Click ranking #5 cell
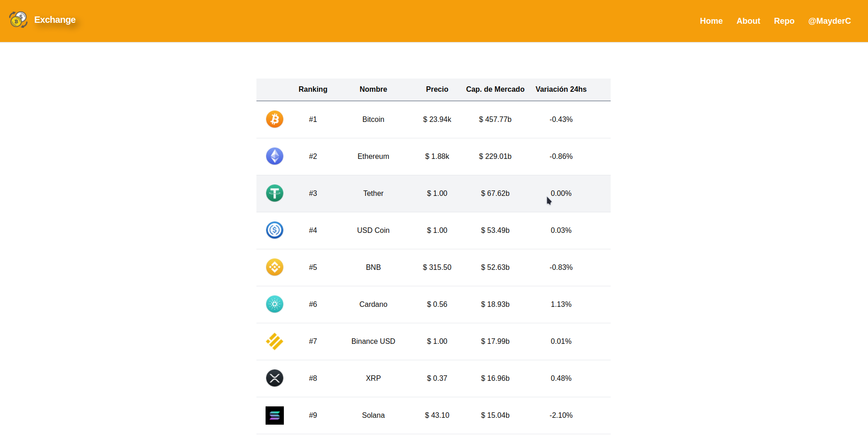 pos(313,267)
